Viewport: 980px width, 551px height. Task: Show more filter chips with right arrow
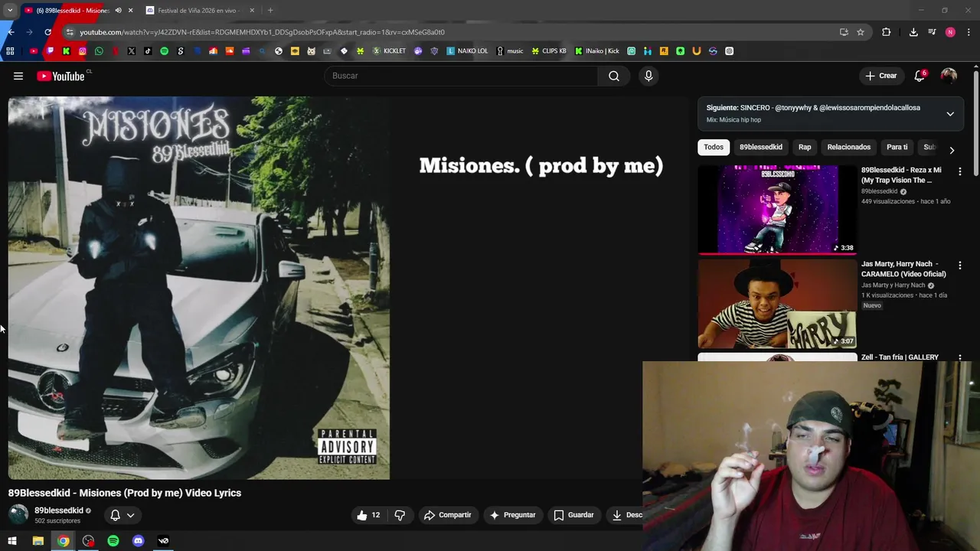(952, 150)
